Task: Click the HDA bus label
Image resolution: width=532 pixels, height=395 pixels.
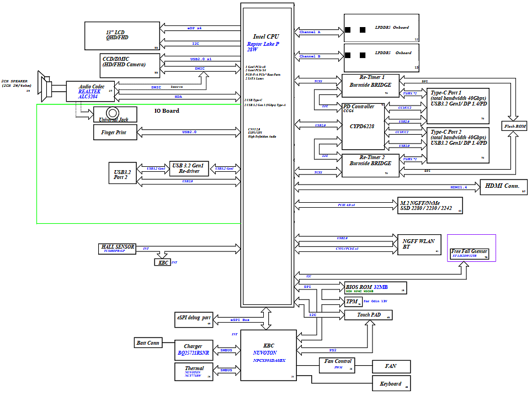Action: (178, 97)
